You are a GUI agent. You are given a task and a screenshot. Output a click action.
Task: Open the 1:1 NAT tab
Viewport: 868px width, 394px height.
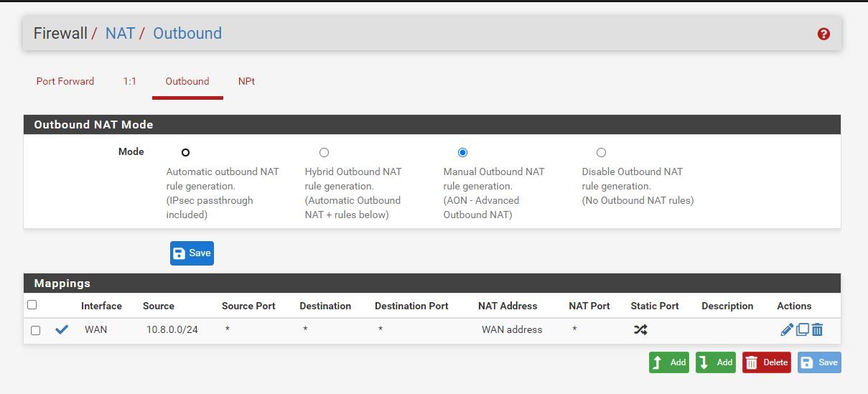click(129, 81)
